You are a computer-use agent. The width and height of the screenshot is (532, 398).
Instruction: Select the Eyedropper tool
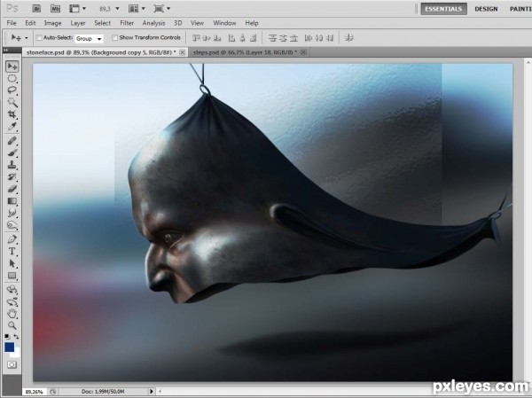12,126
